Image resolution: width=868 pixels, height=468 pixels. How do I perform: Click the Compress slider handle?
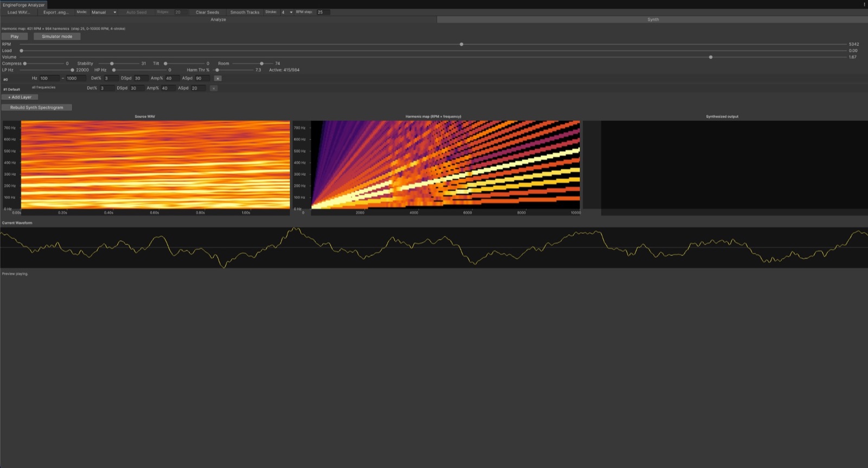coord(25,63)
